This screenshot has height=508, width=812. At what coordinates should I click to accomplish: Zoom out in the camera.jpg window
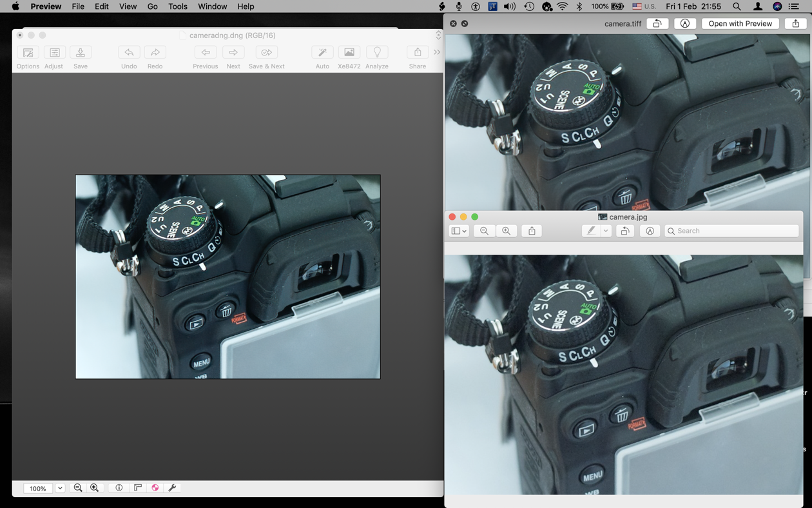(x=484, y=231)
